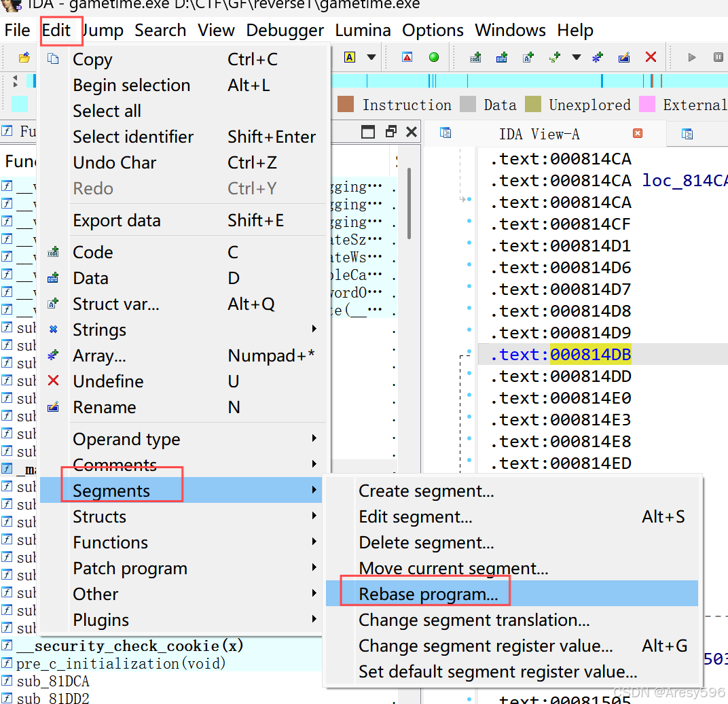Viewport: 728px width, 704px height.
Task: Click the string literal toolbar icon
Action: coord(554,57)
